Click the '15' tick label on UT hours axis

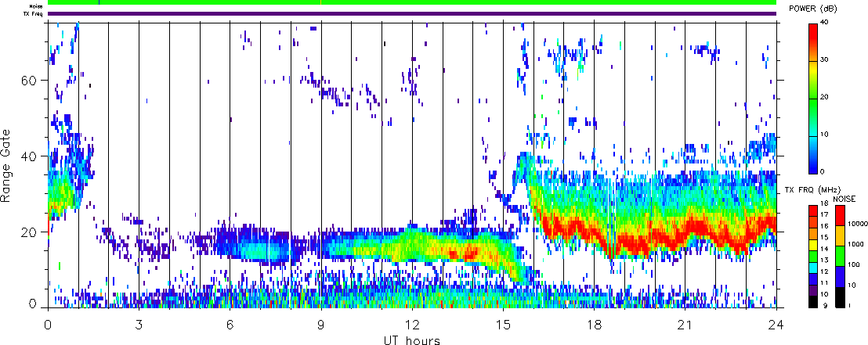point(503,324)
